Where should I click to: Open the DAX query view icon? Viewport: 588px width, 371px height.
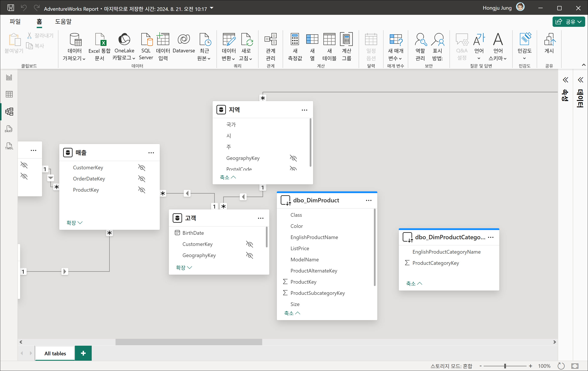[x=9, y=129]
